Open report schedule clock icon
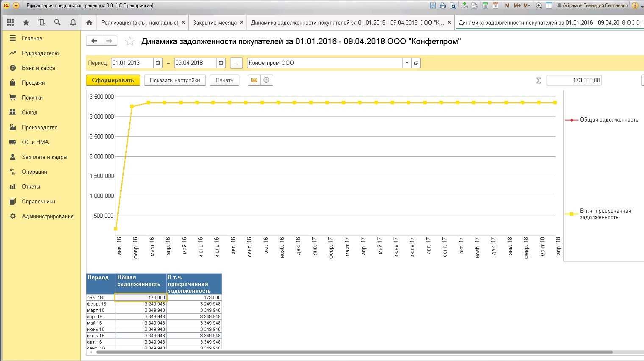The image size is (644, 361). [266, 80]
